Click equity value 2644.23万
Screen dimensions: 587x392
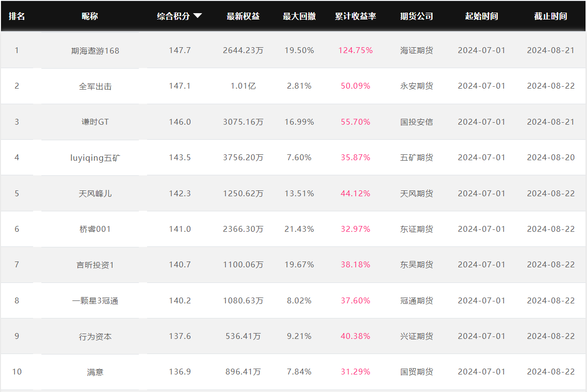243,50
